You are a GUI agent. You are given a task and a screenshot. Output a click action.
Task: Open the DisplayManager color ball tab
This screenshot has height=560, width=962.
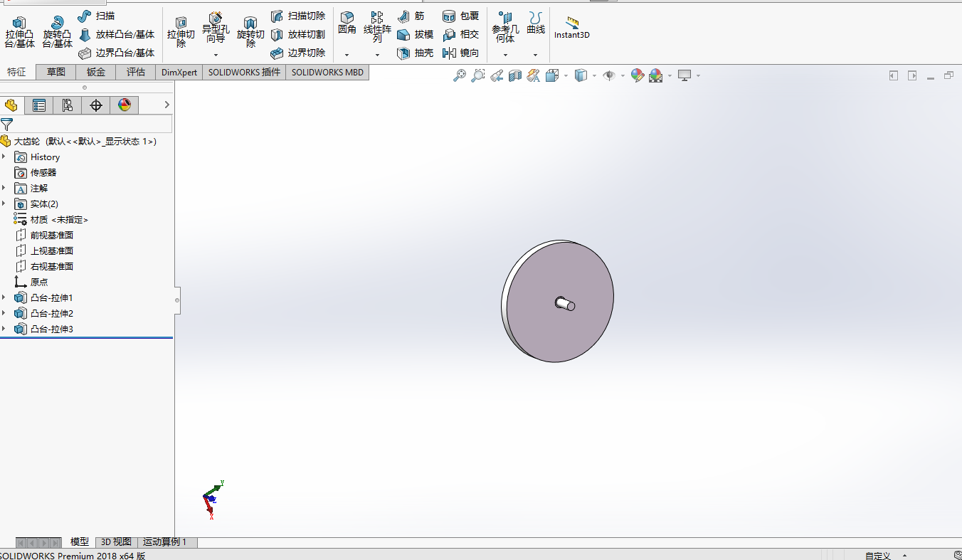click(125, 105)
